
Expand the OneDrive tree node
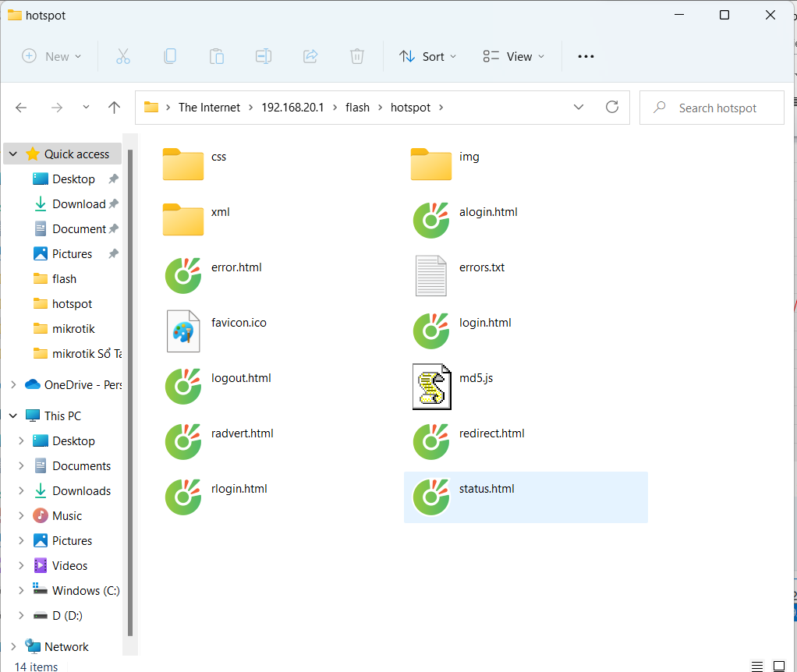[12, 384]
